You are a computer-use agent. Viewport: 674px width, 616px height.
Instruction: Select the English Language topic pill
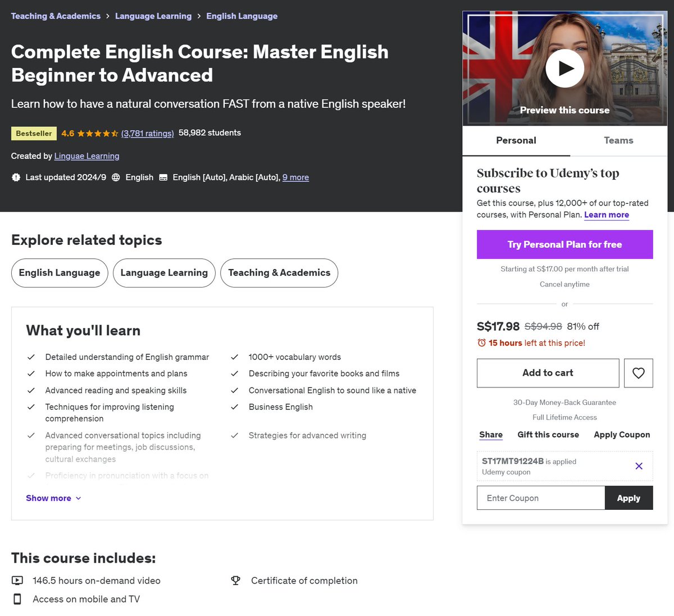pos(60,273)
